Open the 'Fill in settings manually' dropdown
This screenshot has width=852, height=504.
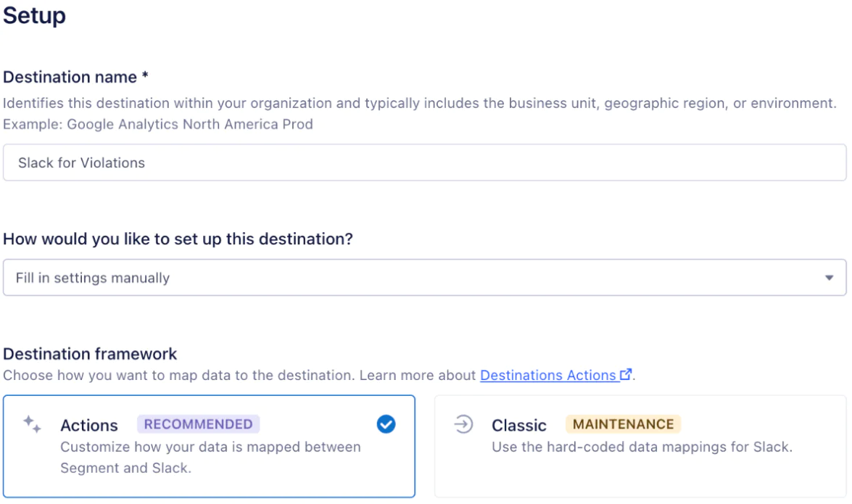[424, 278]
